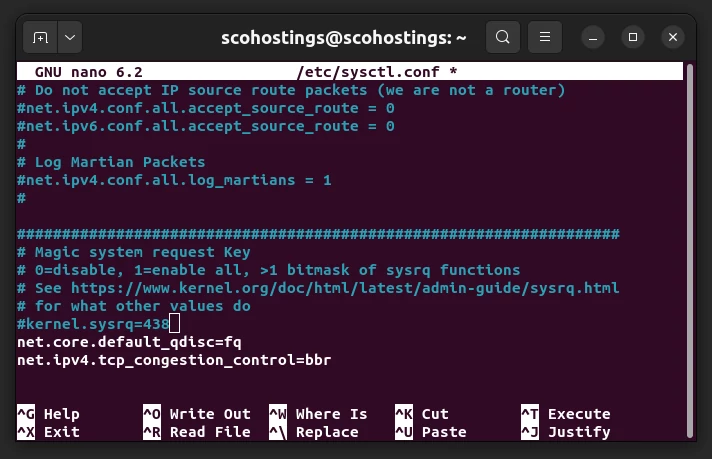Click the '# Log Martian Packets' comment
This screenshot has width=712, height=459.
111,162
